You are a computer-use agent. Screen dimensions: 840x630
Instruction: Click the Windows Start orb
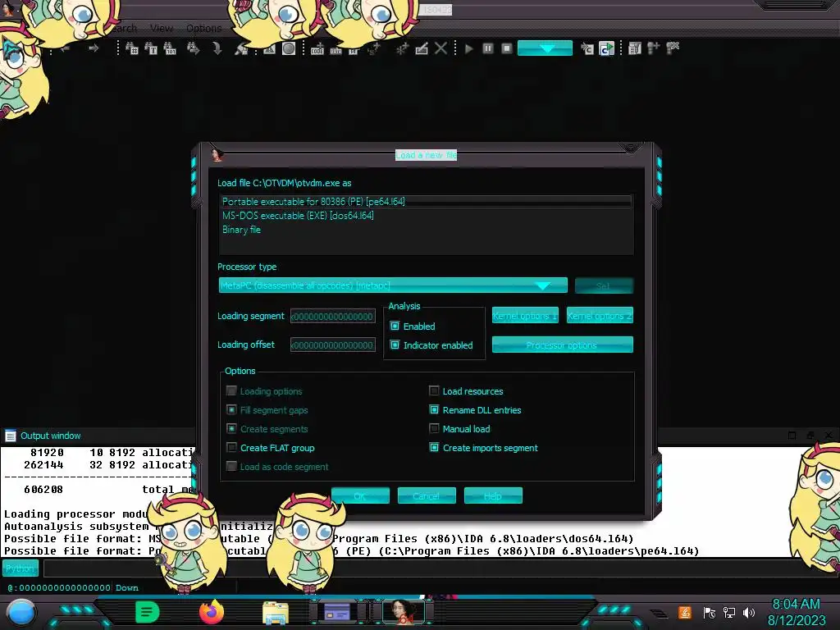(21, 613)
